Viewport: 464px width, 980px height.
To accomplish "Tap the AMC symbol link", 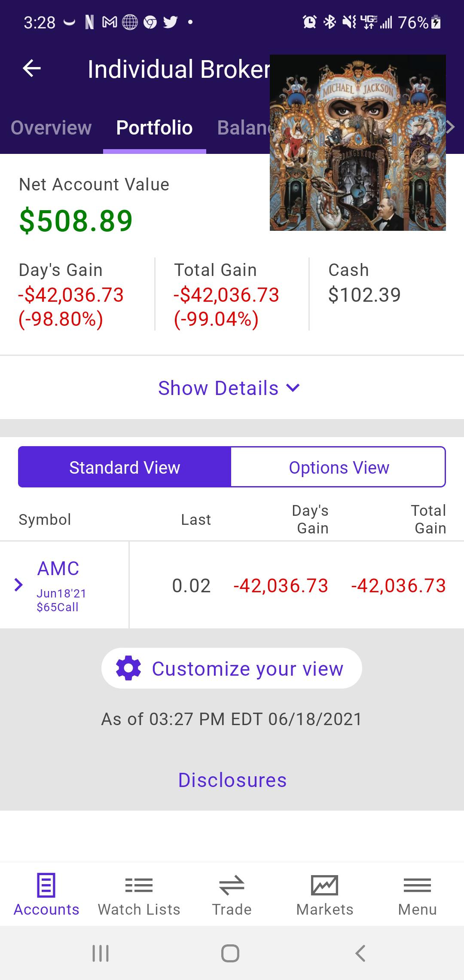I will pyautogui.click(x=58, y=569).
